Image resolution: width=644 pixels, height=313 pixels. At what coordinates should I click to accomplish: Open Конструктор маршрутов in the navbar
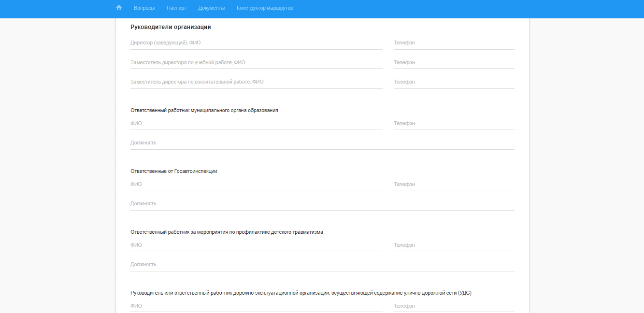tap(265, 8)
